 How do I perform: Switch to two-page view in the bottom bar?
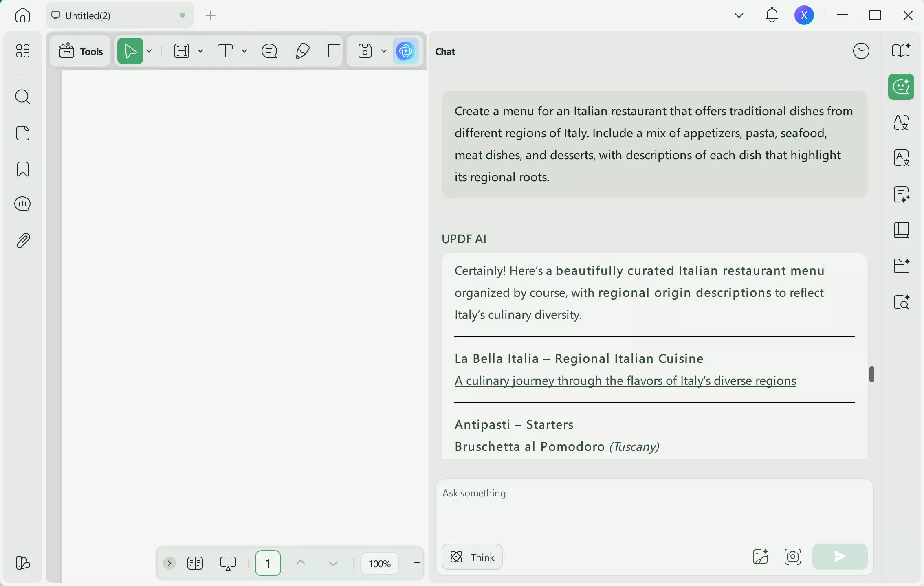coord(195,563)
